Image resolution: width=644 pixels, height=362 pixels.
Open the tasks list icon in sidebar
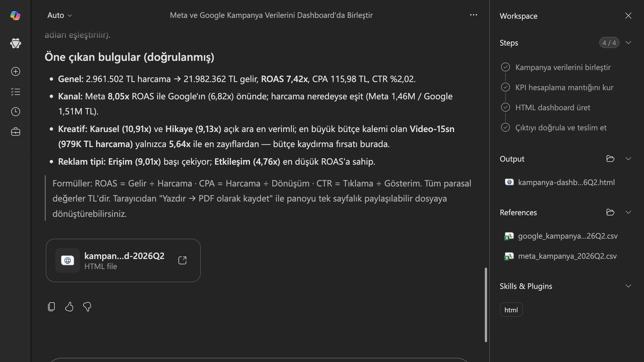[16, 92]
